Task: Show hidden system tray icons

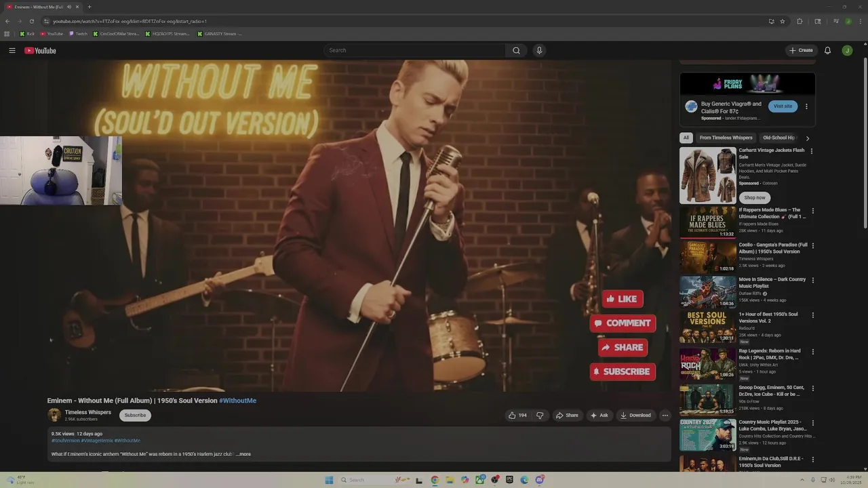Action: pos(802,480)
